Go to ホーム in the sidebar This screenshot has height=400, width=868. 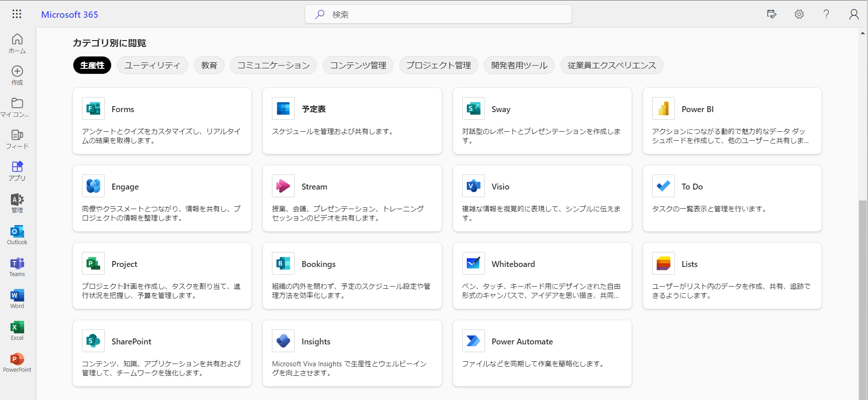click(x=17, y=43)
